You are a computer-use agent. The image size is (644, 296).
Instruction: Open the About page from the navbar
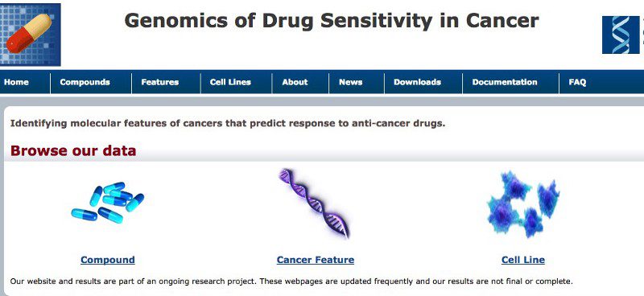pos(295,82)
